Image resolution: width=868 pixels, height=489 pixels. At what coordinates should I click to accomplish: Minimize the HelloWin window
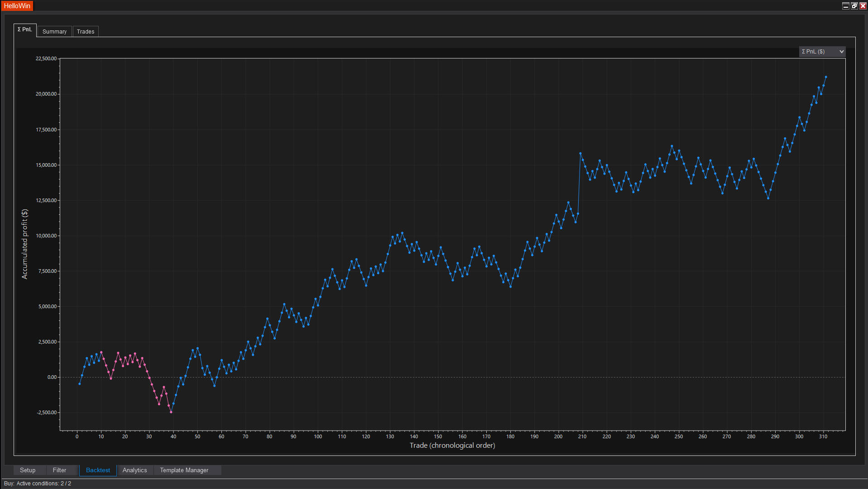tap(845, 6)
